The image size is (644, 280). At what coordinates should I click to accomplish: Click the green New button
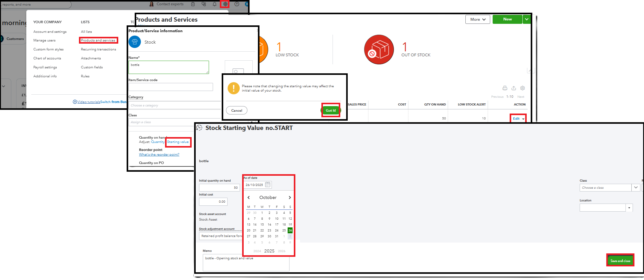coord(507,19)
